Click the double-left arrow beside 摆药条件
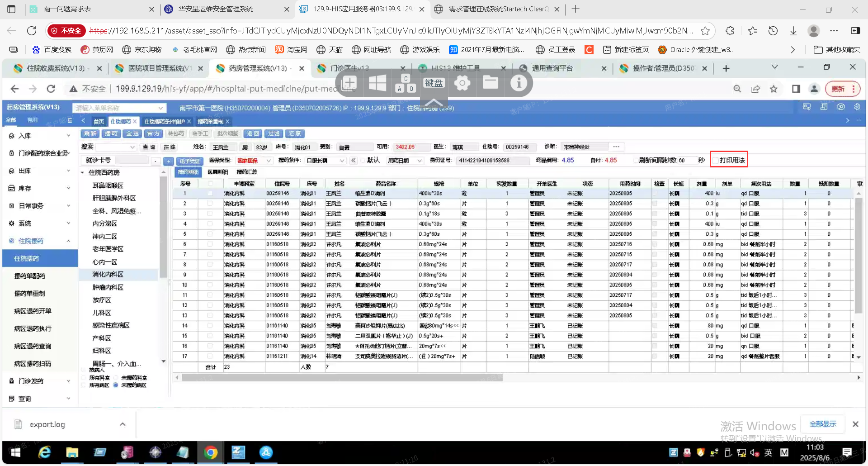 [354, 160]
